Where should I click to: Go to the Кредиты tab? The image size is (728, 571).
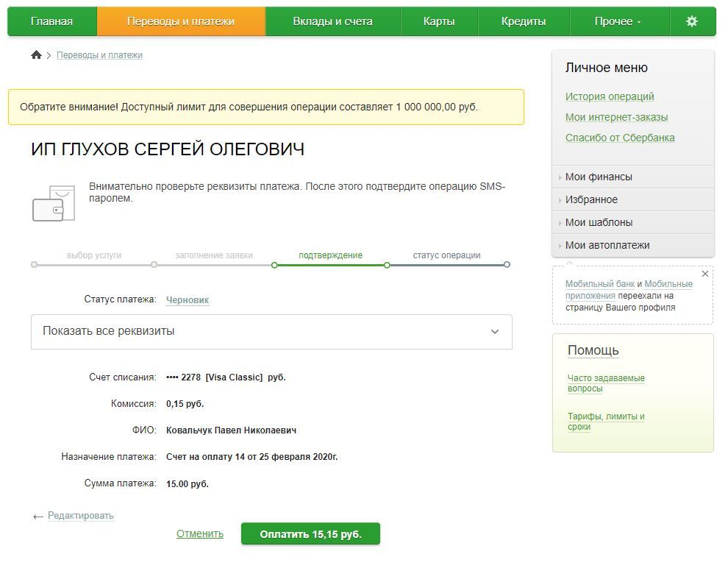coord(524,21)
